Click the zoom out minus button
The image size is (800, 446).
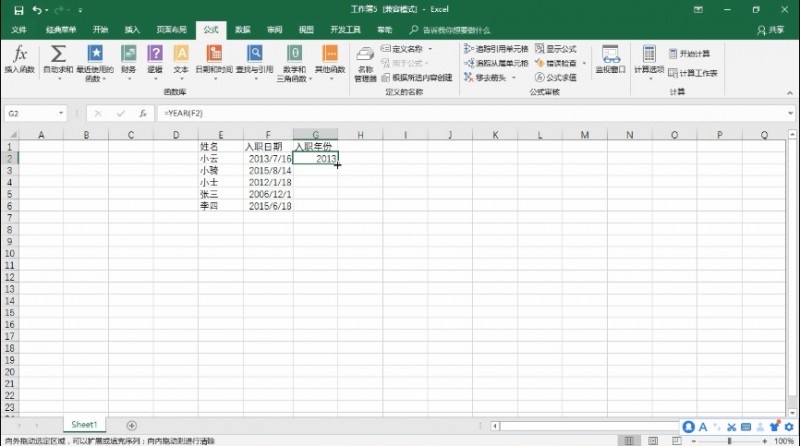(694, 440)
